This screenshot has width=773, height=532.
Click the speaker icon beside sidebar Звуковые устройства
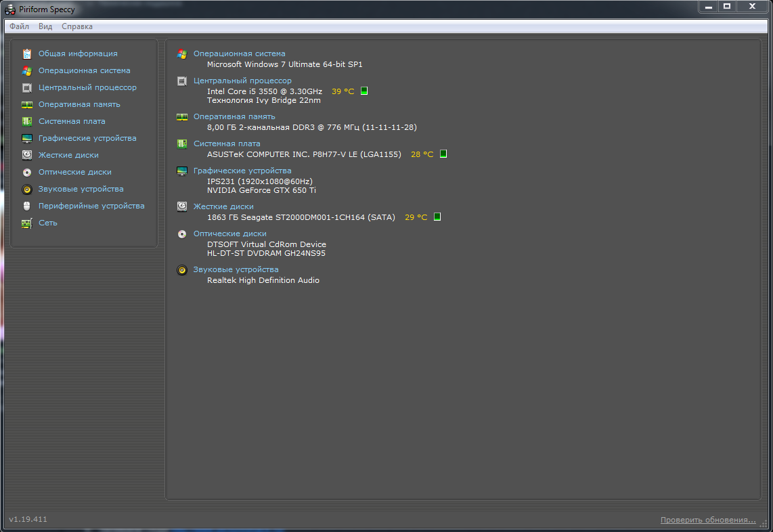[27, 190]
